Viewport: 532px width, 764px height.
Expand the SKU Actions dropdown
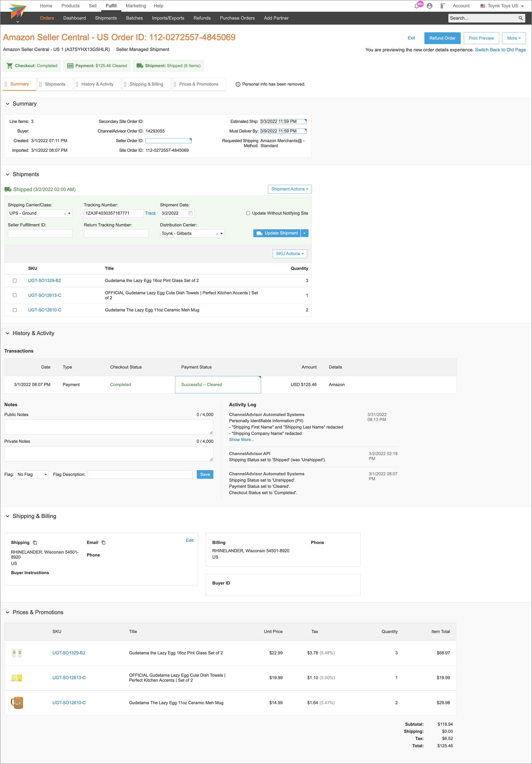click(289, 254)
